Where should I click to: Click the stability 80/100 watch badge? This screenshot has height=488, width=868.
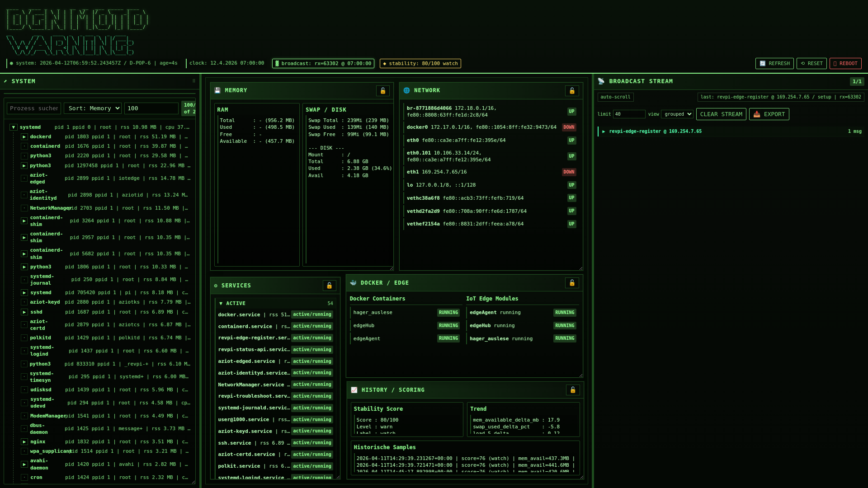pos(420,64)
